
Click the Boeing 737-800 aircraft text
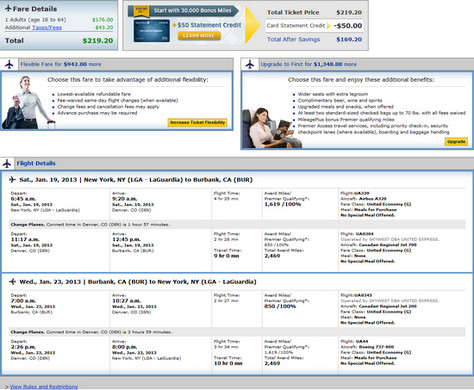(x=376, y=347)
